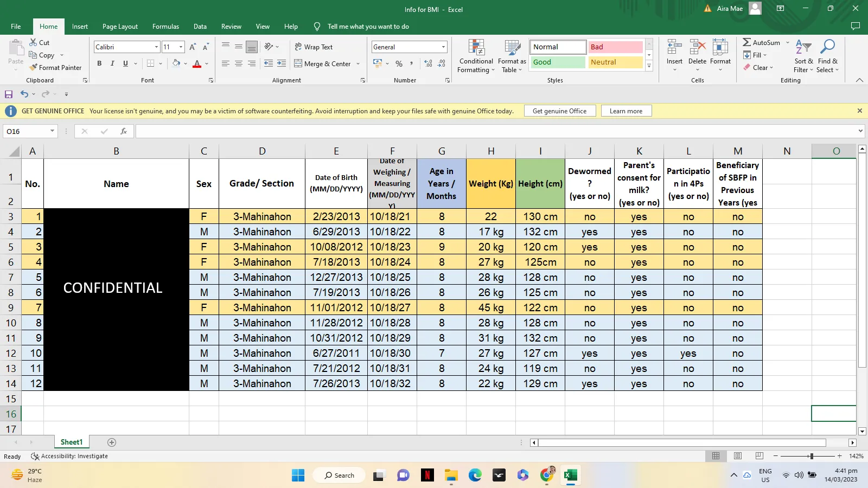
Task: Open the font size dropdown
Action: click(181, 47)
